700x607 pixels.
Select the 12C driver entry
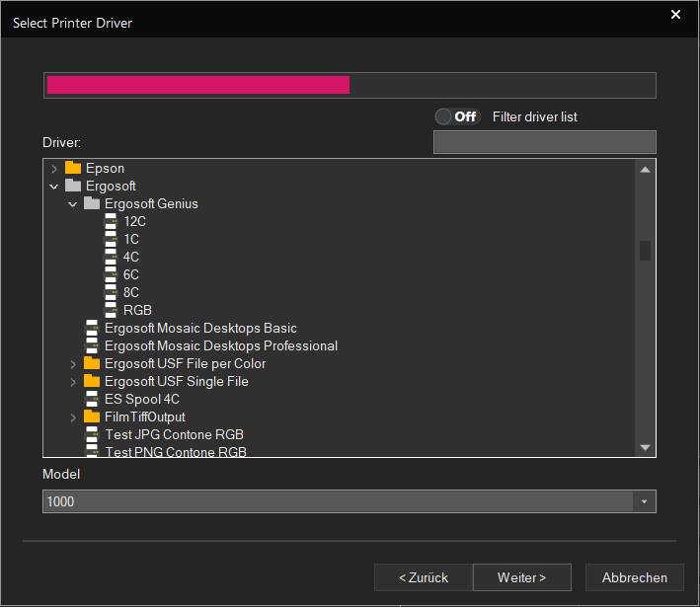coord(135,221)
